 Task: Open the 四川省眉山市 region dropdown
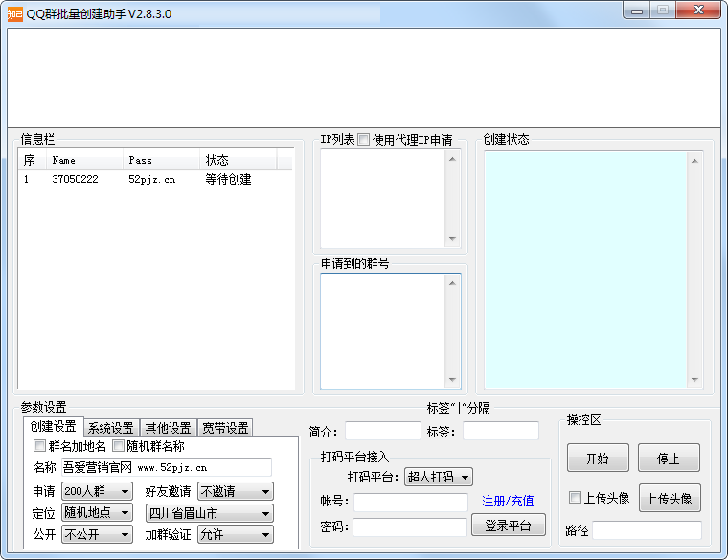click(209, 513)
